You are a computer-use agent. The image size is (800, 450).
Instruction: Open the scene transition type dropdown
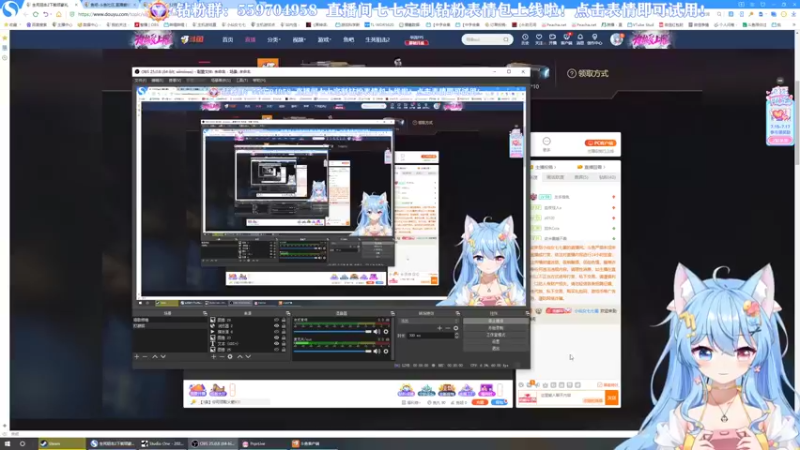pos(429,321)
